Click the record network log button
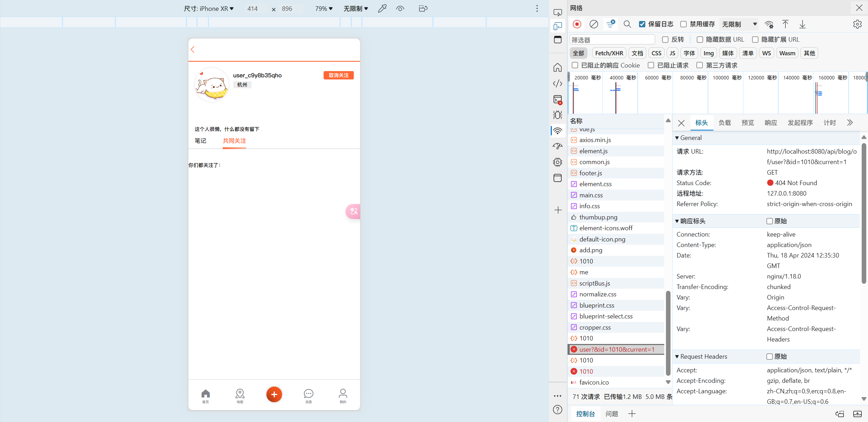Screen dimensions: 868x422 577,24
